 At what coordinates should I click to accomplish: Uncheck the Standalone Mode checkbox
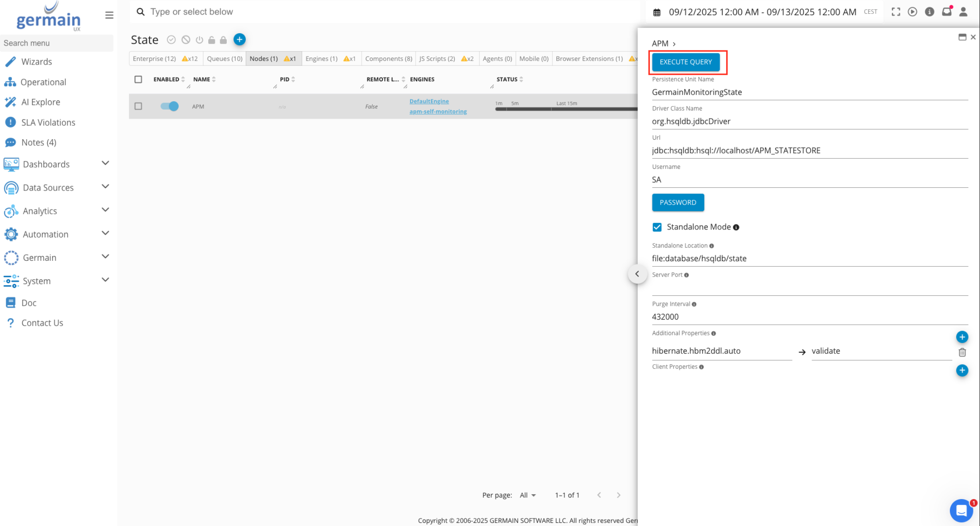point(657,227)
